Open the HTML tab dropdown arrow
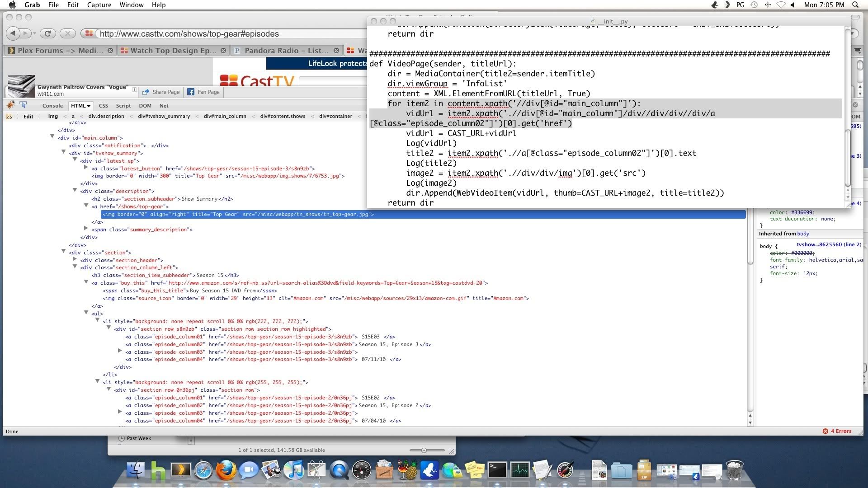This screenshot has width=868, height=488. [89, 106]
